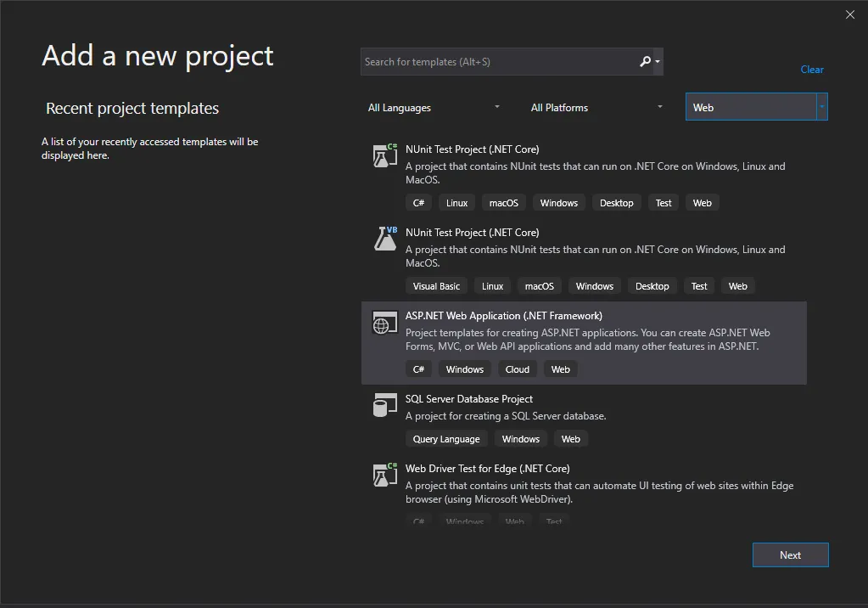This screenshot has width=868, height=608.
Task: Expand the Web project type dropdown
Action: click(x=821, y=107)
